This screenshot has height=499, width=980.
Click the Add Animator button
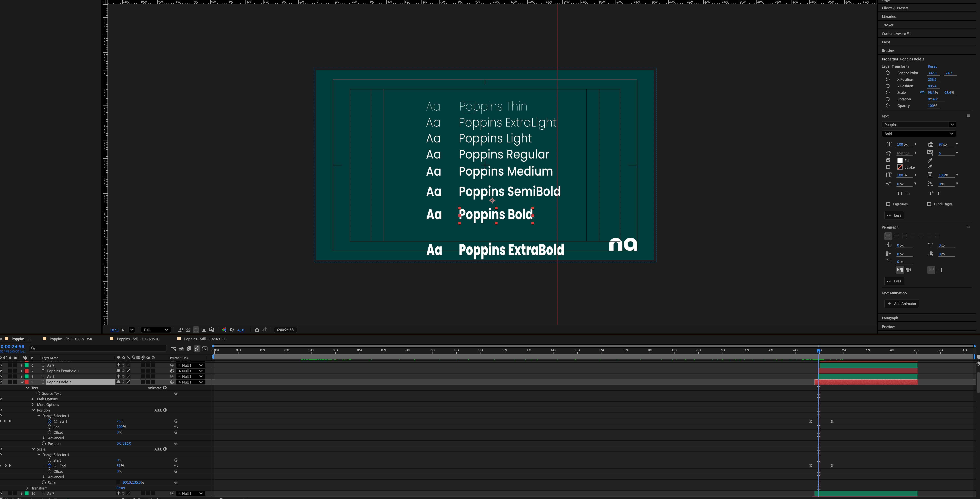coord(902,304)
